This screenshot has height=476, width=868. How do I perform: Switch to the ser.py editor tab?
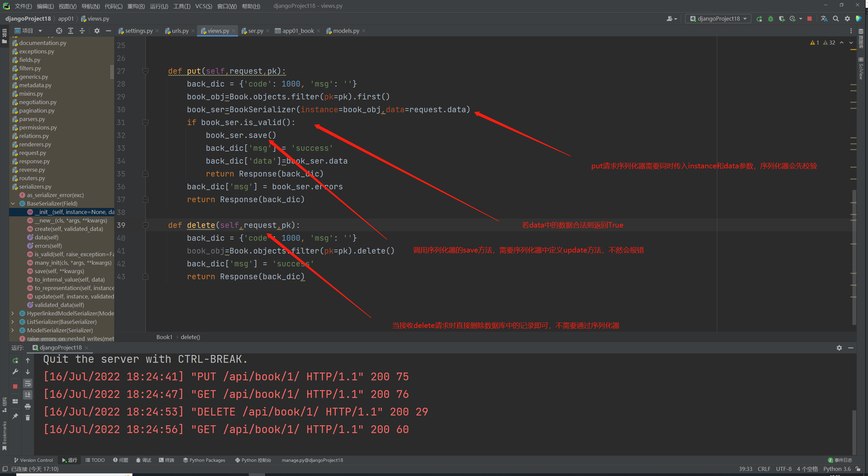pos(255,31)
